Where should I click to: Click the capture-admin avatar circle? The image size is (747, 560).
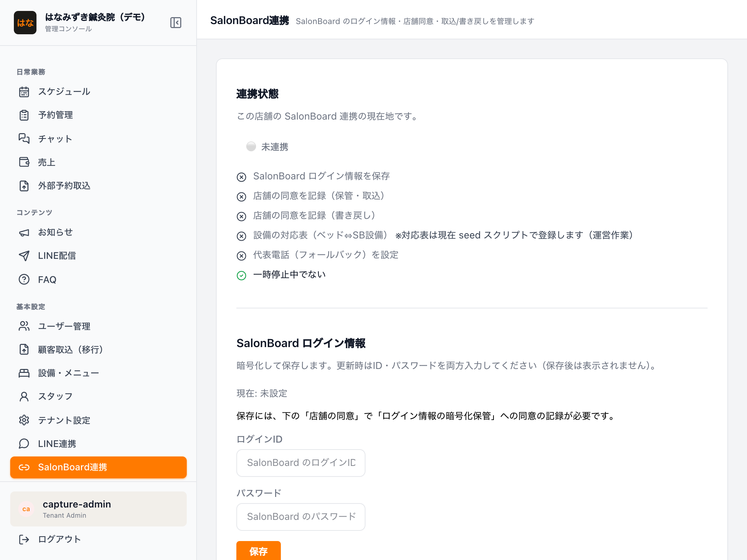tap(26, 509)
